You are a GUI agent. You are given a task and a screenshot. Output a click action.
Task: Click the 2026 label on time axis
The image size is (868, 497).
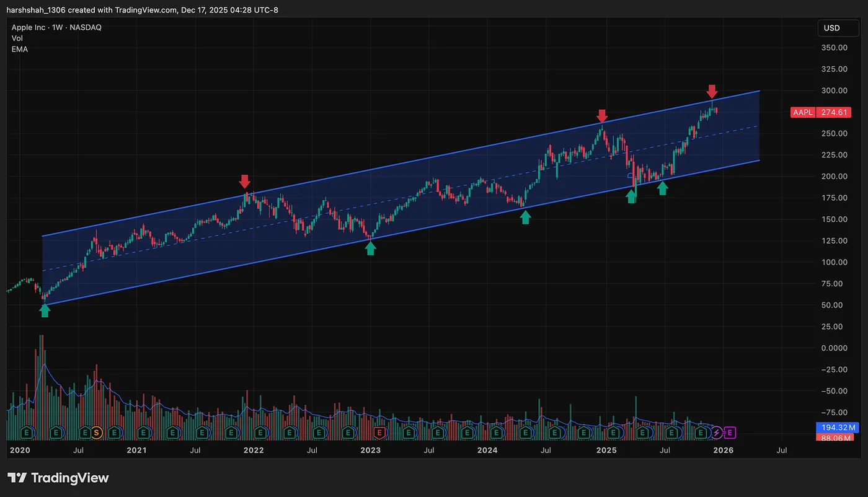click(724, 451)
